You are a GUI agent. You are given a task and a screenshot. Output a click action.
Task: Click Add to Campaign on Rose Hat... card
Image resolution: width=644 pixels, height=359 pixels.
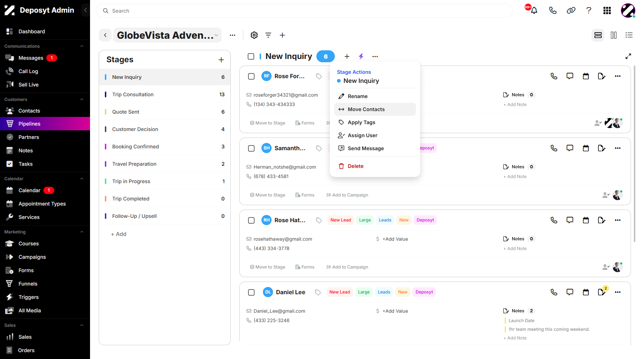coord(347,267)
